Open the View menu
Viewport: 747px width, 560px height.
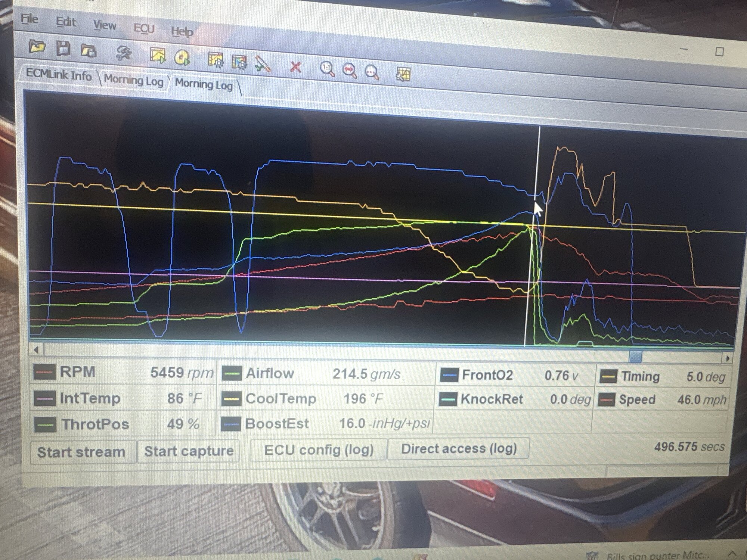[x=105, y=25]
